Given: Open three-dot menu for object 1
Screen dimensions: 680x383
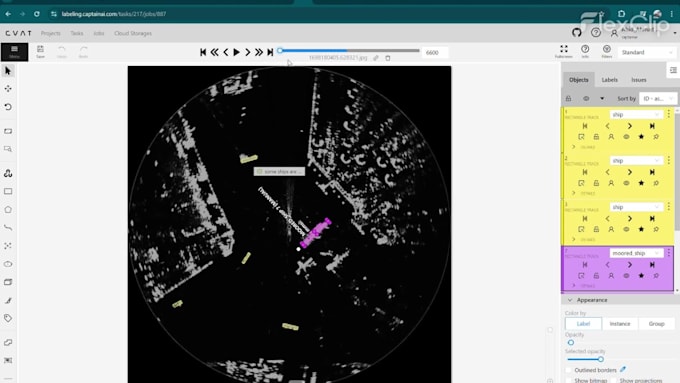Looking at the screenshot, I should (x=669, y=114).
